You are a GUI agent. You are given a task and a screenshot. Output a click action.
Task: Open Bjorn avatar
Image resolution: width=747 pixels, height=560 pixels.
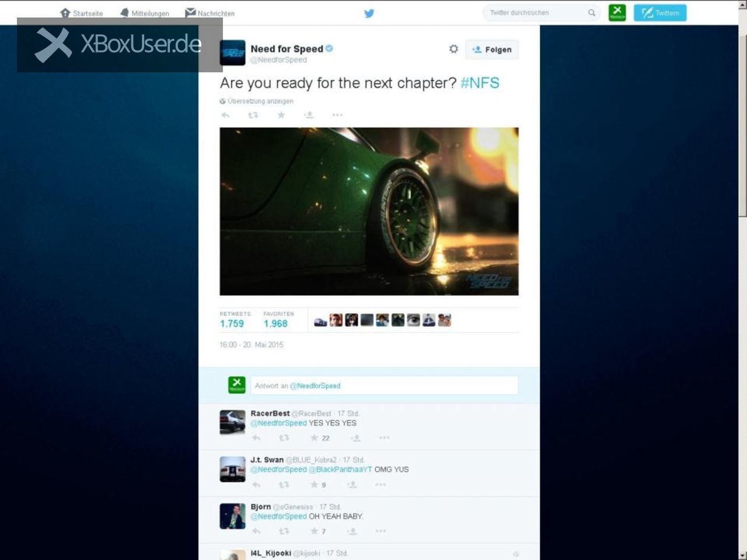click(232, 516)
